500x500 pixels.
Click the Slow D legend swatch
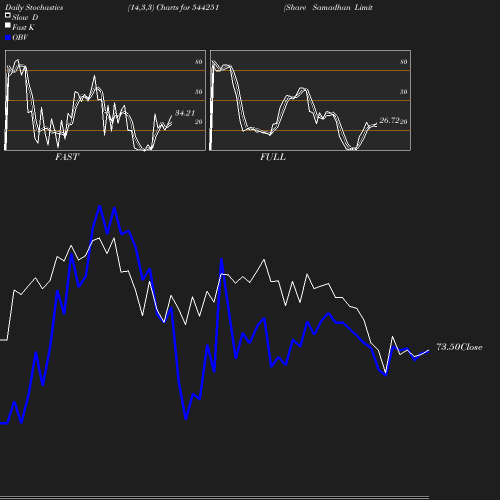(8, 15)
